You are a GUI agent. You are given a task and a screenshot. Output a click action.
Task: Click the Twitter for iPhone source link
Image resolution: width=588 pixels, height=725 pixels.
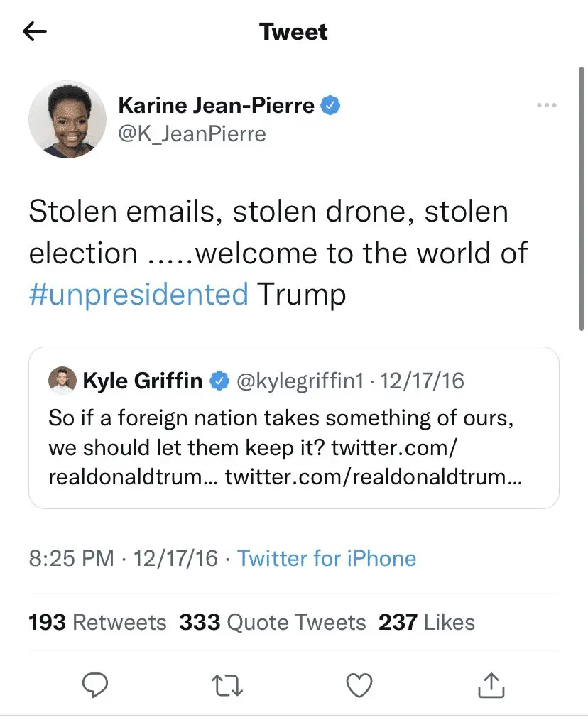coord(327,558)
